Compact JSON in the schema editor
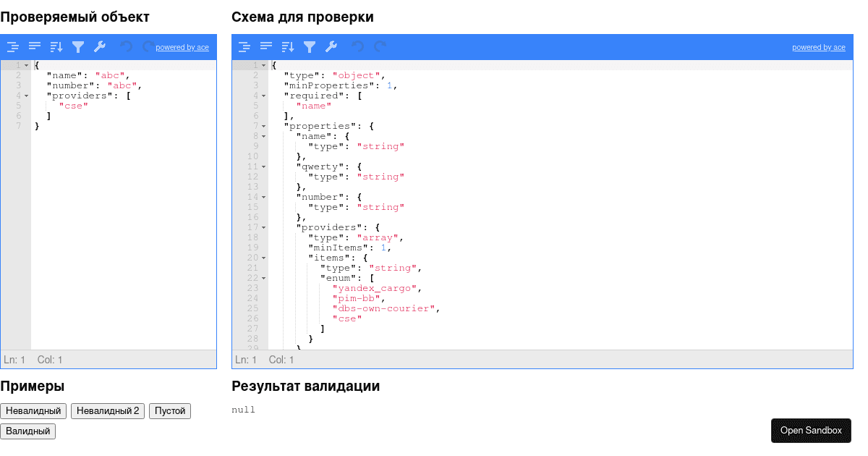Screen dimensions: 868x456 coord(266,47)
